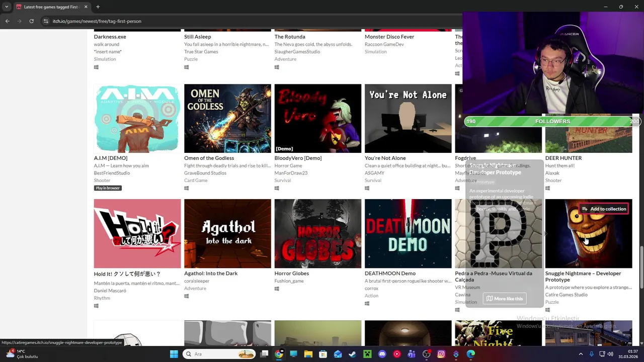Click the page vertical scrollbar thumb

tap(641, 267)
